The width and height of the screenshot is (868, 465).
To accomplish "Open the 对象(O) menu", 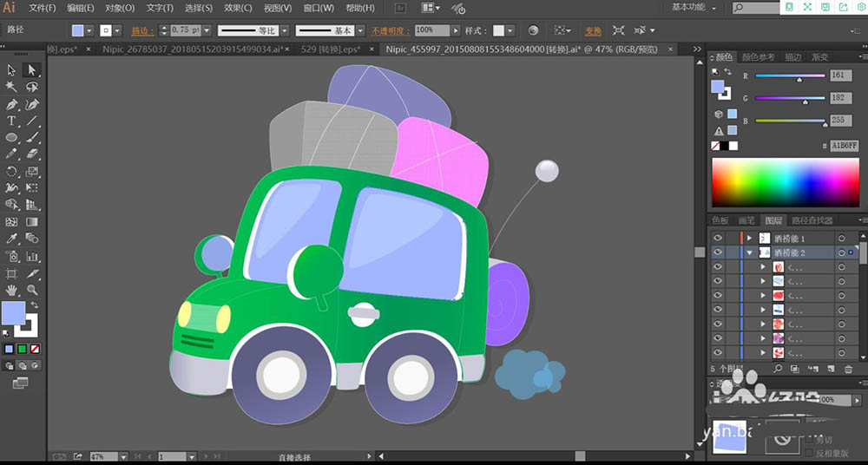I will 120,9.
